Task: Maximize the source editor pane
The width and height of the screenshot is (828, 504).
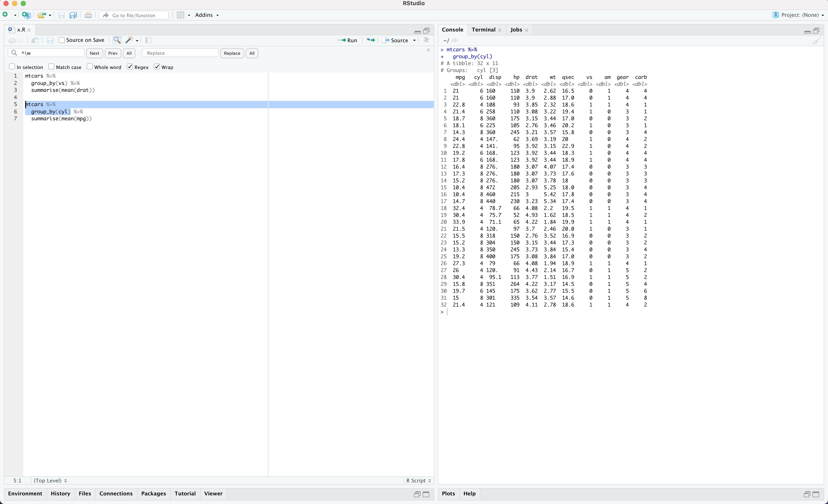Action: pyautogui.click(x=427, y=31)
